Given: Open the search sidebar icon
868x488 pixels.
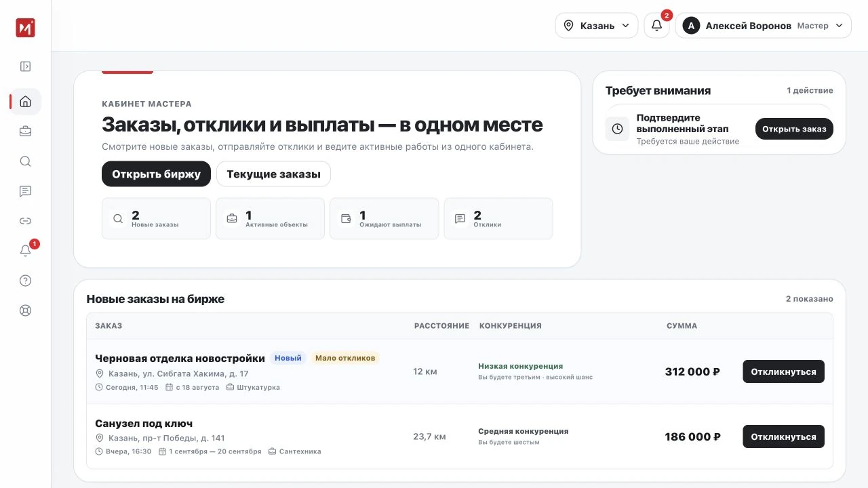Looking at the screenshot, I should pyautogui.click(x=25, y=161).
